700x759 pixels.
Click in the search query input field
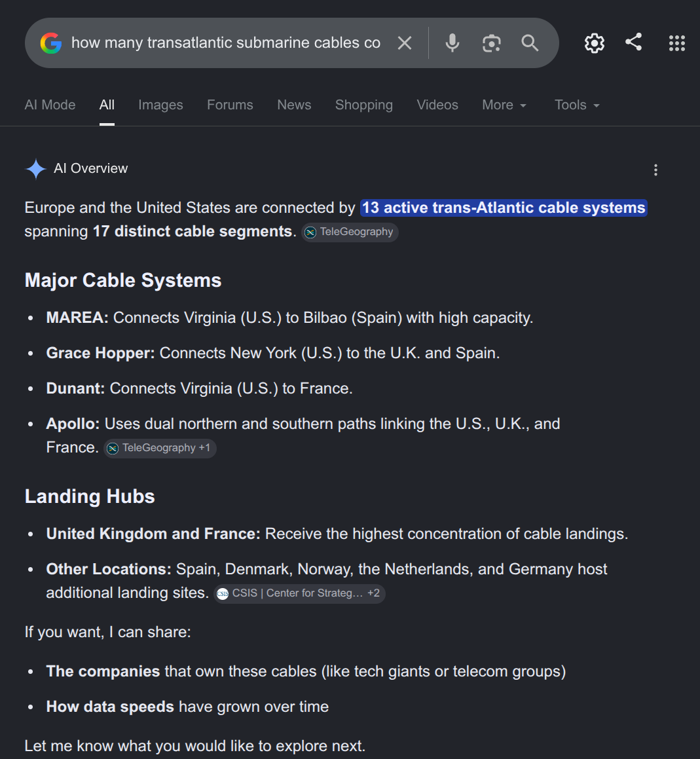pos(226,43)
